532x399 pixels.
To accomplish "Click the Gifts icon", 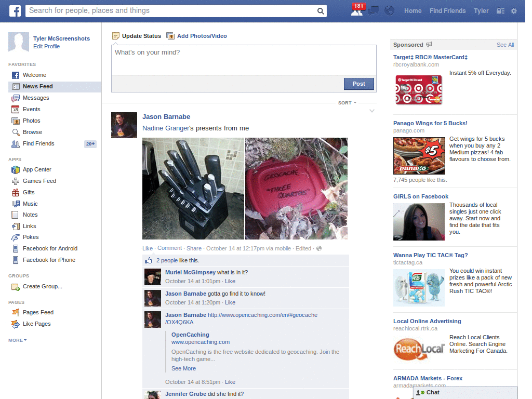I will click(16, 193).
